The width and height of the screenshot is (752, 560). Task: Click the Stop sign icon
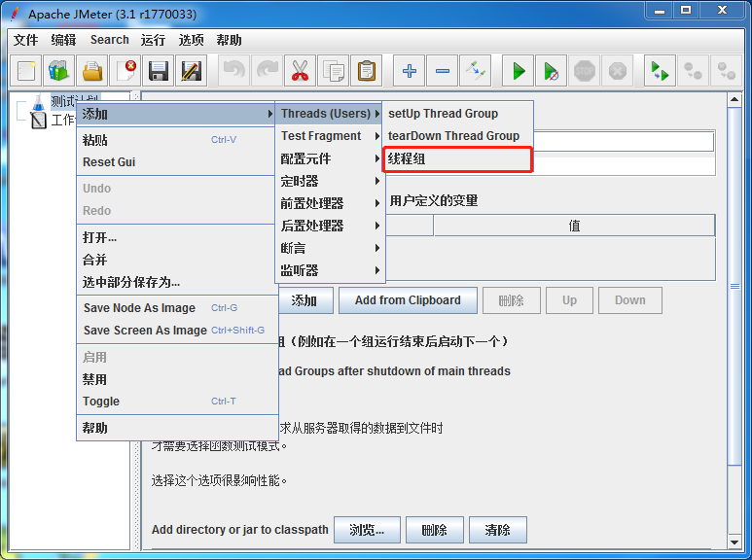584,71
